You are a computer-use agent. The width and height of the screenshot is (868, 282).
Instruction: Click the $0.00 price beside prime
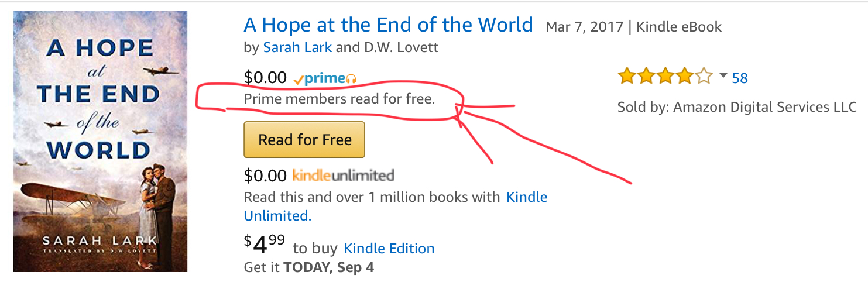[x=265, y=77]
